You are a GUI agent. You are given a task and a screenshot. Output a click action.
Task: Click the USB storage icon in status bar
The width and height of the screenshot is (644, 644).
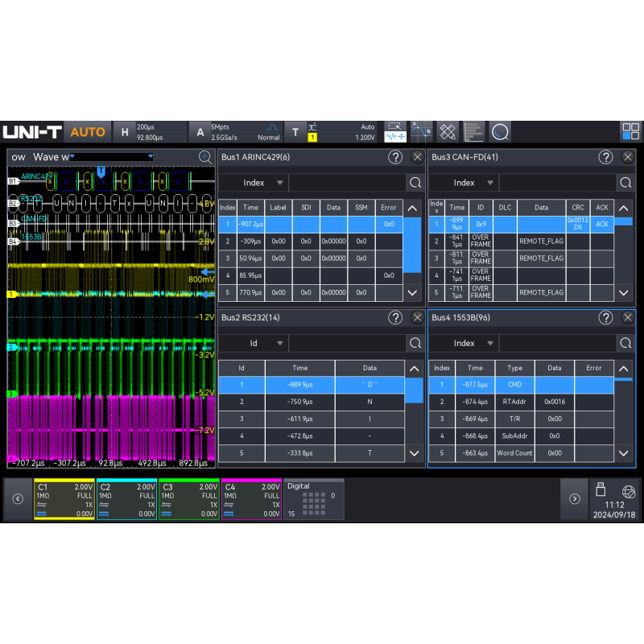601,489
